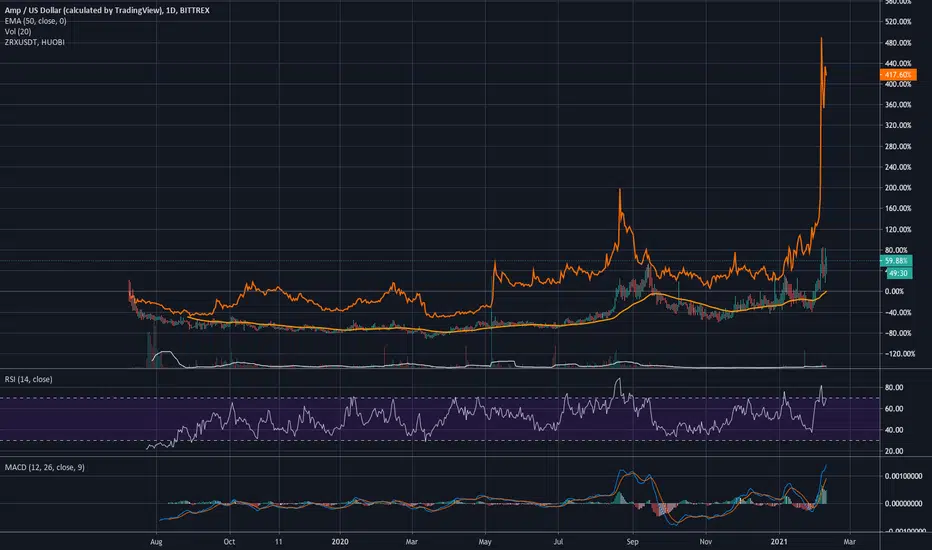Click the 11 date on time axis
Screen dimensions: 932x550
279,542
